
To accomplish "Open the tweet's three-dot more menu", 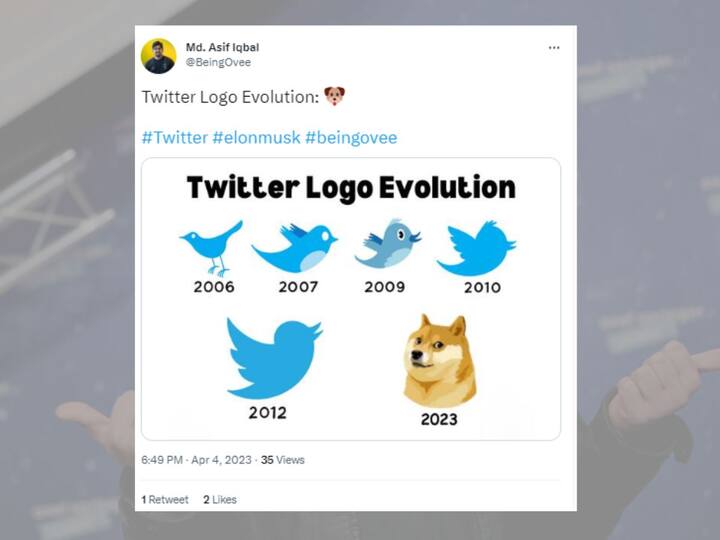I will pos(553,47).
